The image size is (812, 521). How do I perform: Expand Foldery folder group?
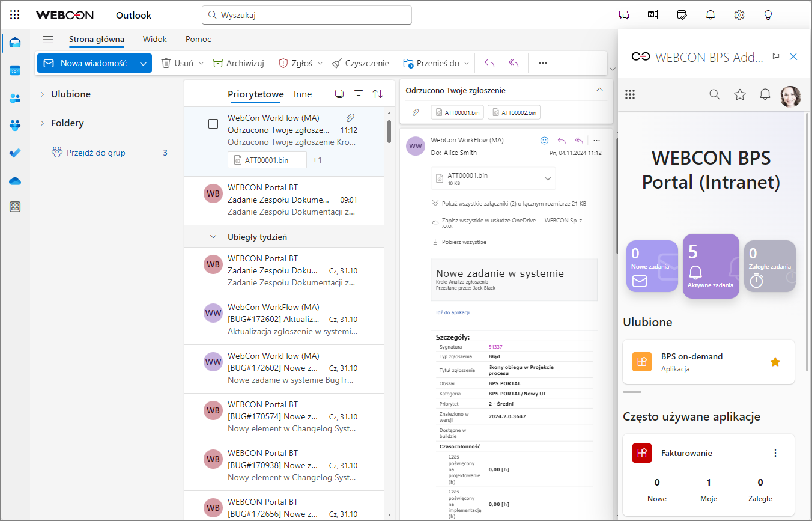coord(42,123)
